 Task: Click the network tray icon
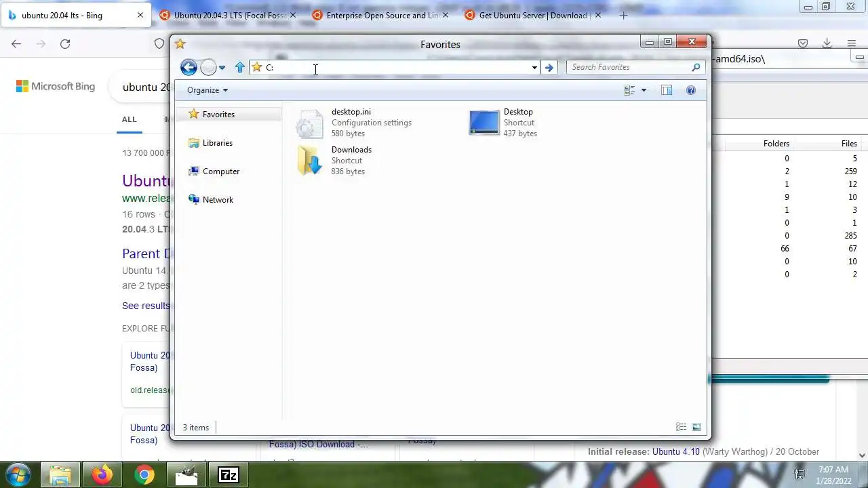tap(800, 474)
